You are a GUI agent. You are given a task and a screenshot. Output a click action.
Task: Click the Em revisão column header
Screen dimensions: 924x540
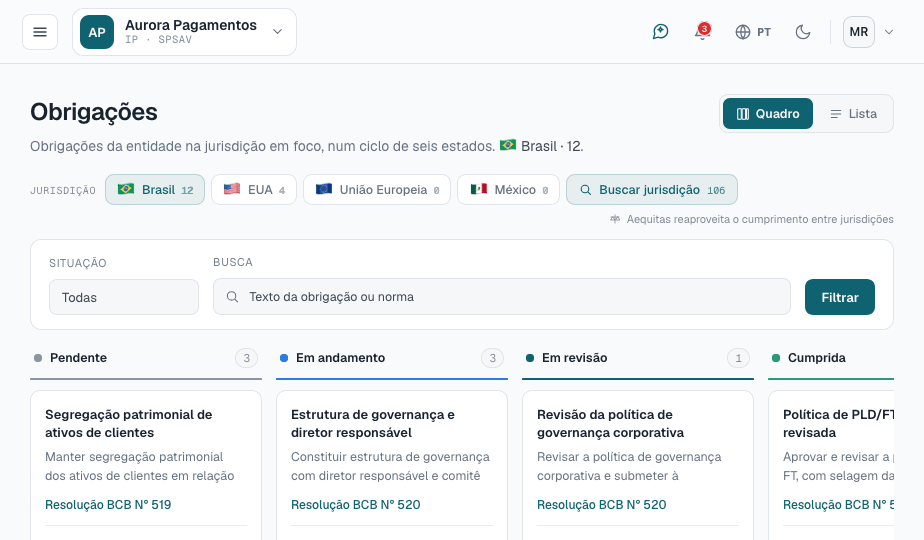pos(638,358)
